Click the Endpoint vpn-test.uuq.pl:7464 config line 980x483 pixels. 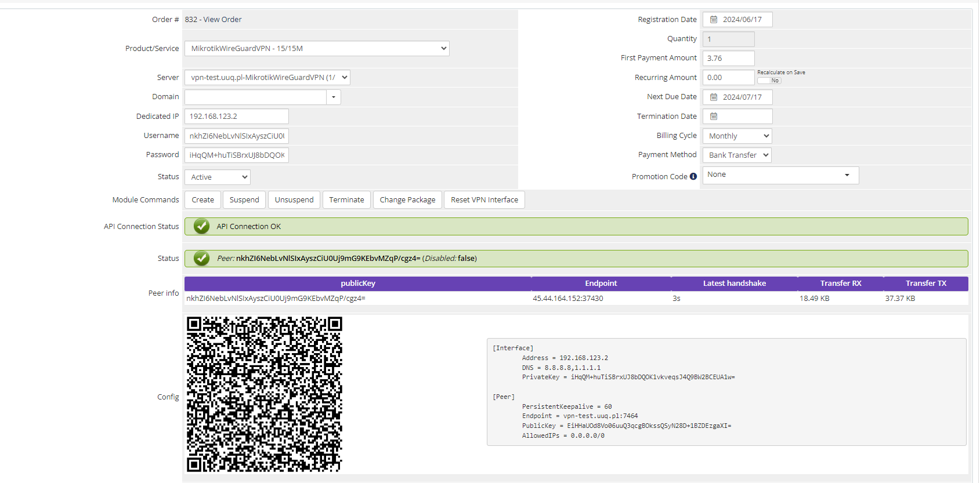pos(580,416)
